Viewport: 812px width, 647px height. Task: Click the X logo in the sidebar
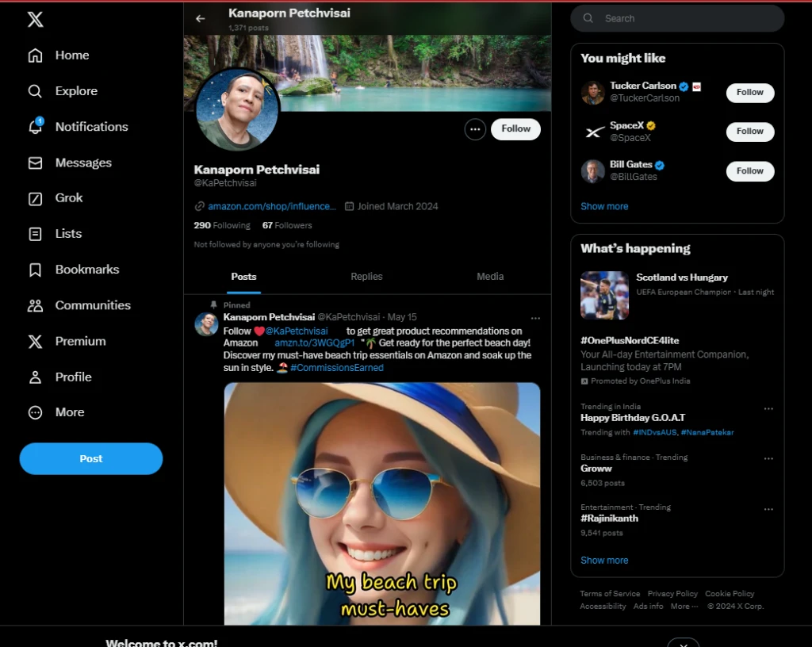point(36,20)
